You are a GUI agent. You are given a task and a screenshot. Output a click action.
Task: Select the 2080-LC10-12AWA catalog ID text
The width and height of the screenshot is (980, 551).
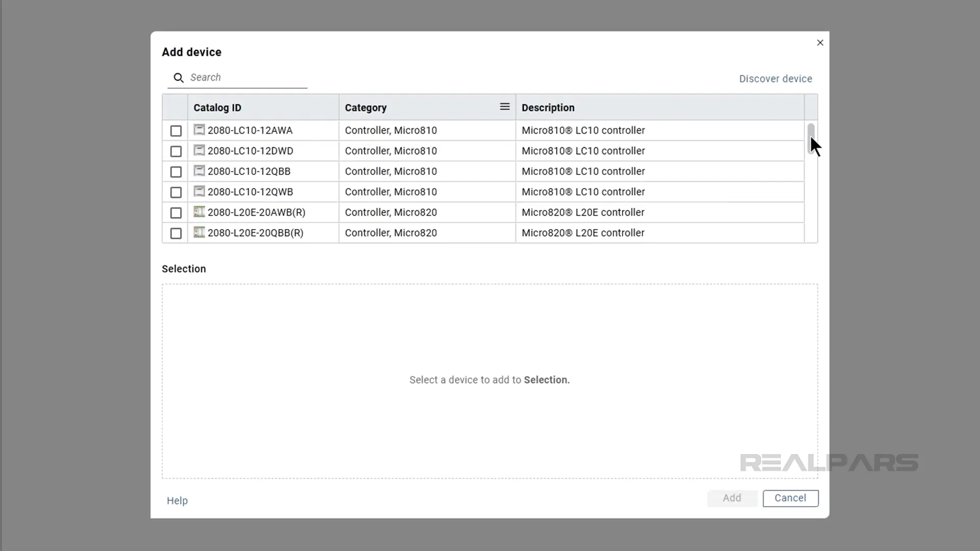point(250,131)
